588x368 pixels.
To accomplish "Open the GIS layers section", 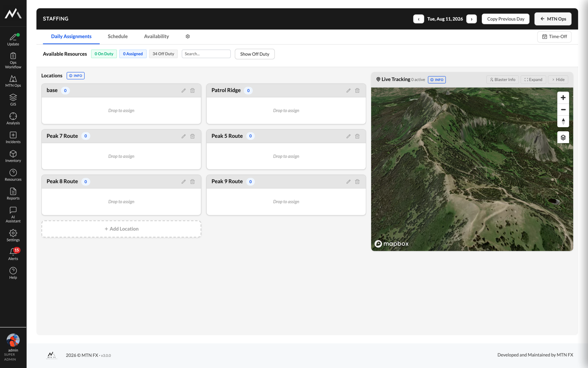I will 13,100.
